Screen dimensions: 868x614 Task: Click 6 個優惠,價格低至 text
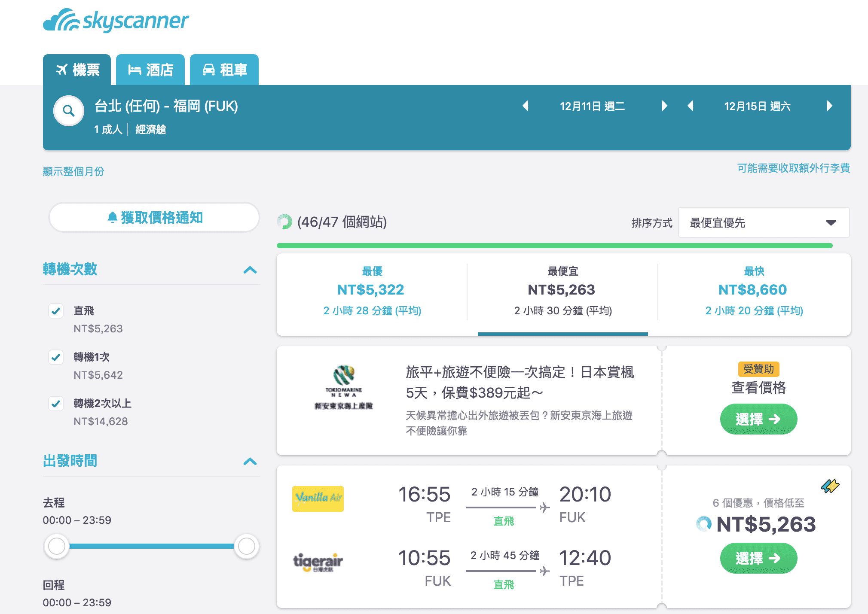(x=758, y=503)
